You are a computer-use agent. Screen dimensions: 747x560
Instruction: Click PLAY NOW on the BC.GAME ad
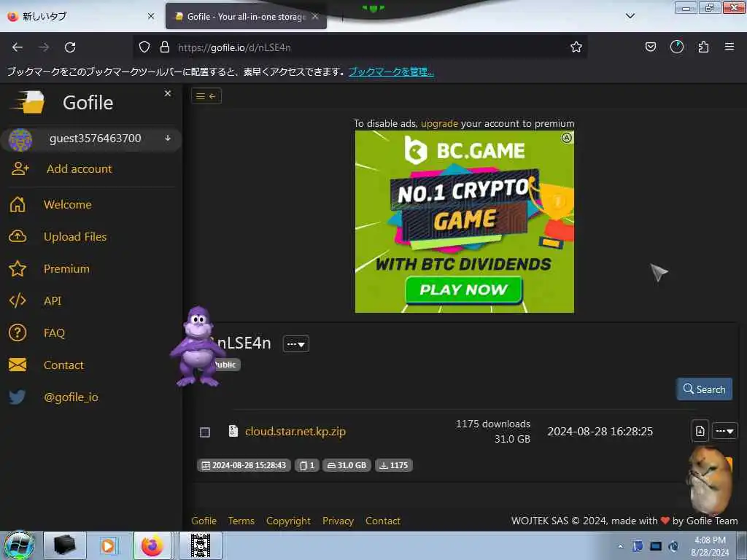pyautogui.click(x=463, y=289)
